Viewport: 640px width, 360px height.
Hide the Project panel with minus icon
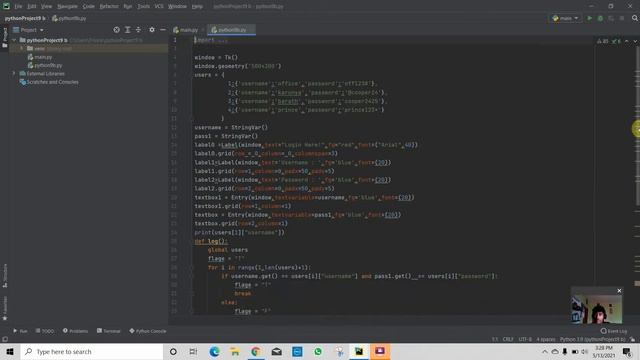click(163, 30)
